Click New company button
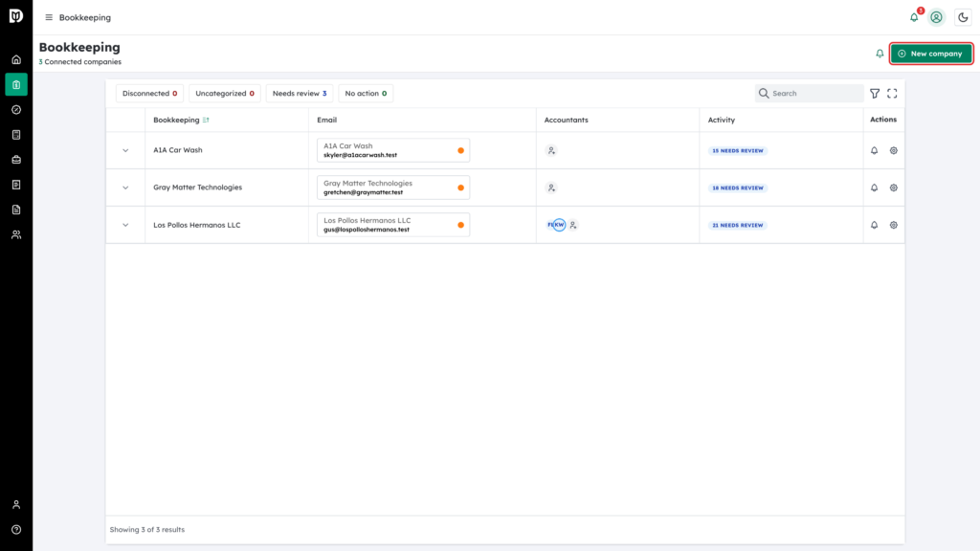 (930, 54)
